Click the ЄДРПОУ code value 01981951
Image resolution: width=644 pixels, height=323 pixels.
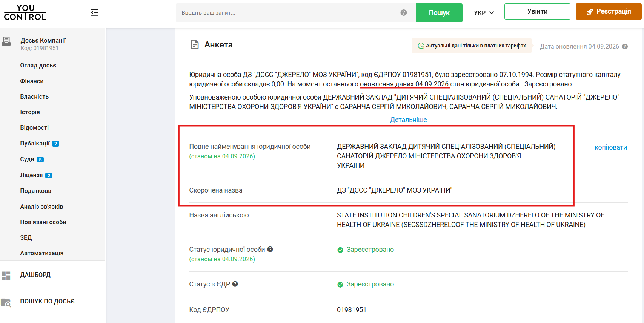pos(352,310)
